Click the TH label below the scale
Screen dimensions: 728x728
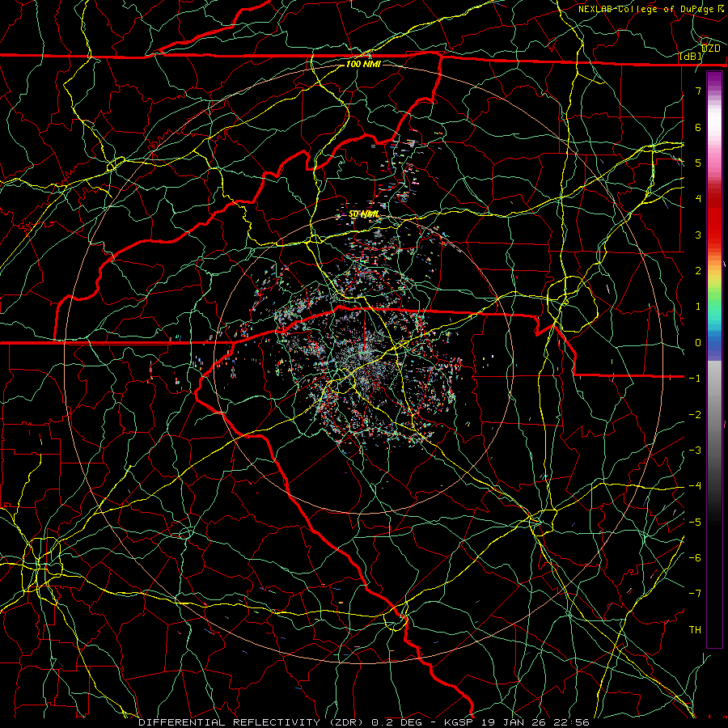coord(695,630)
